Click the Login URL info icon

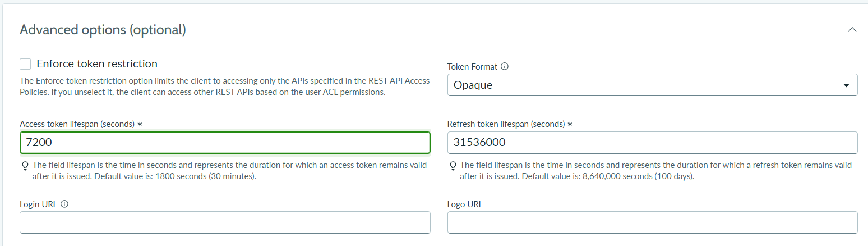64,204
